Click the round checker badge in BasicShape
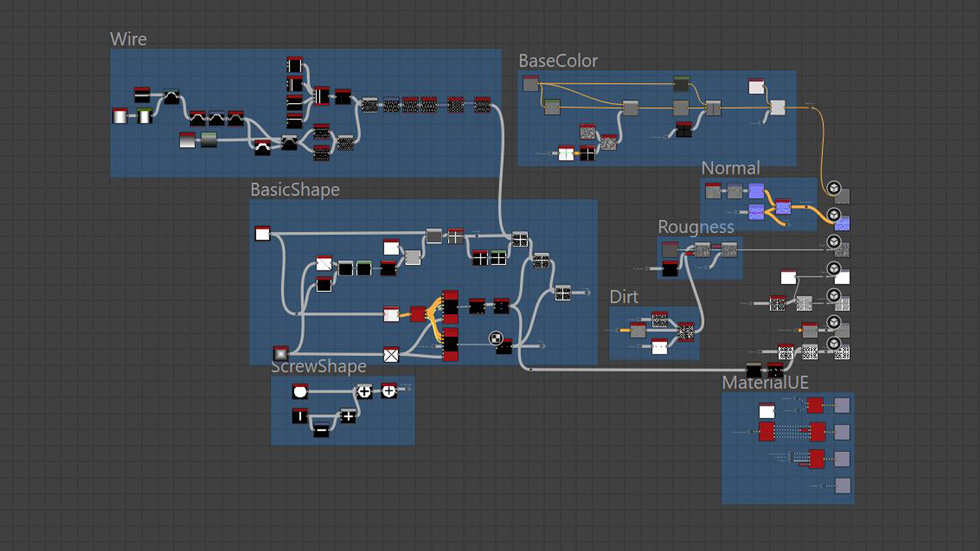The height and width of the screenshot is (551, 980). click(496, 338)
